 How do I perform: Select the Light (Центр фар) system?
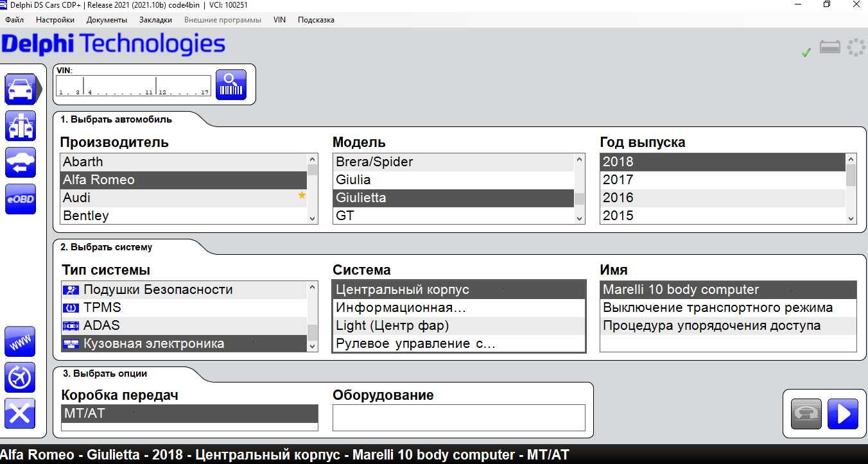click(x=459, y=325)
